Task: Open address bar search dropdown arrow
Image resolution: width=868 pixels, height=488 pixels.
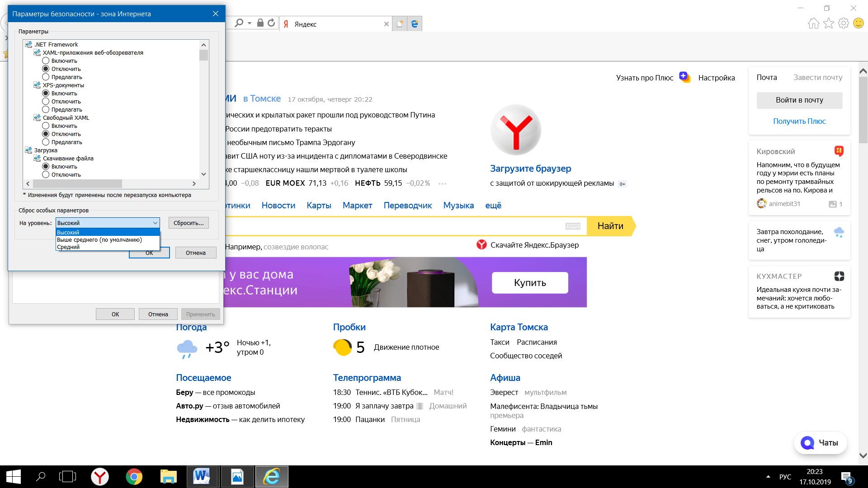Action: (250, 23)
